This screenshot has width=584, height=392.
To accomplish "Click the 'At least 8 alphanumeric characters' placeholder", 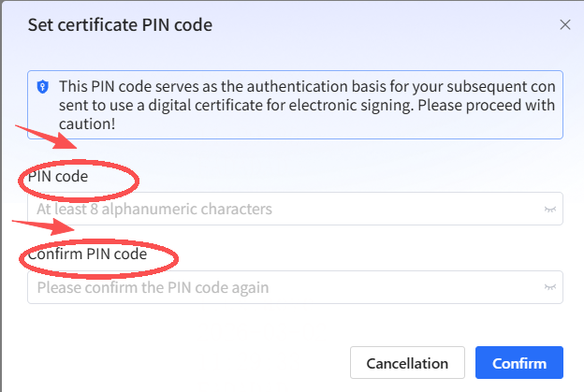I will pyautogui.click(x=154, y=210).
